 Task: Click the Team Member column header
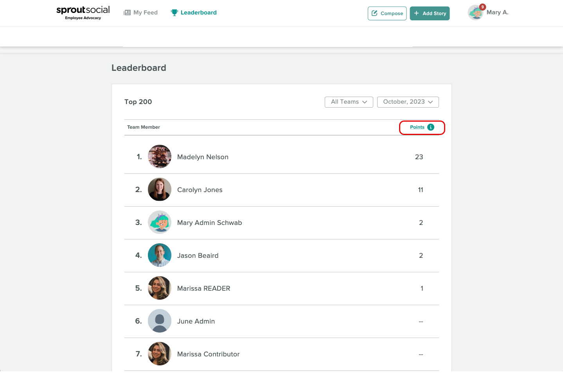pos(144,127)
